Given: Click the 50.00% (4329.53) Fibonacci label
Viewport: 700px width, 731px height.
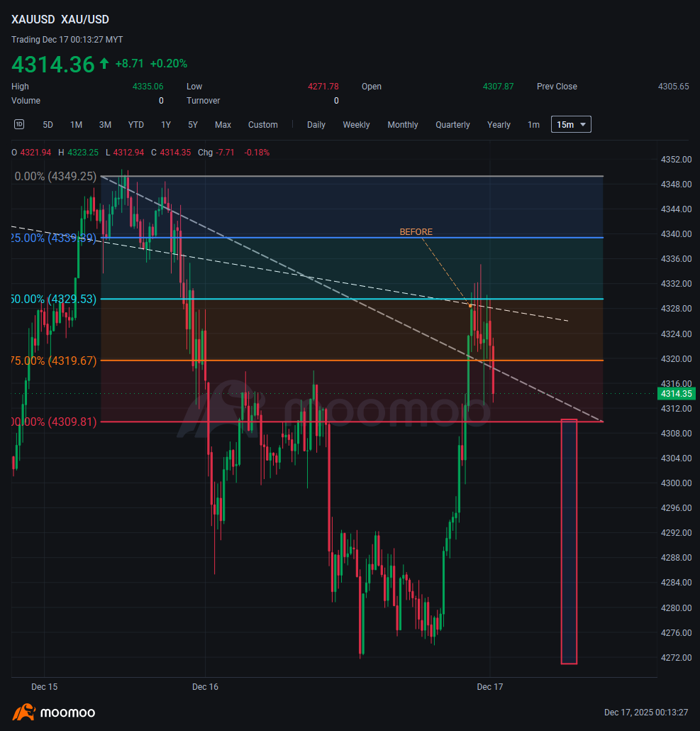Looking at the screenshot, I should pyautogui.click(x=54, y=299).
